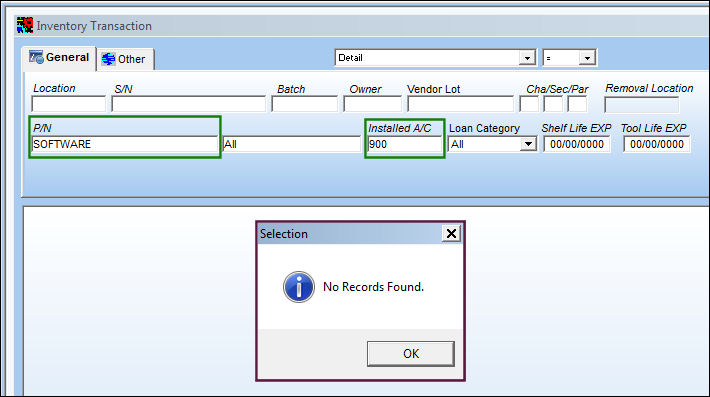Click the Selection dialog title text

point(283,234)
